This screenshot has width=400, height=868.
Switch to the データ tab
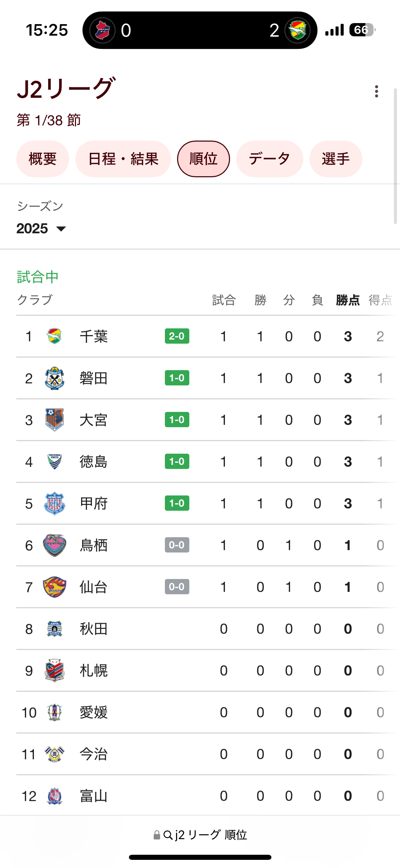click(270, 159)
